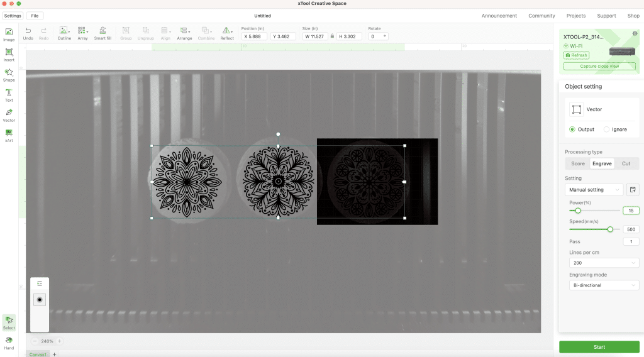
Task: Switch to the Hand pan tool
Action: pyautogui.click(x=9, y=343)
